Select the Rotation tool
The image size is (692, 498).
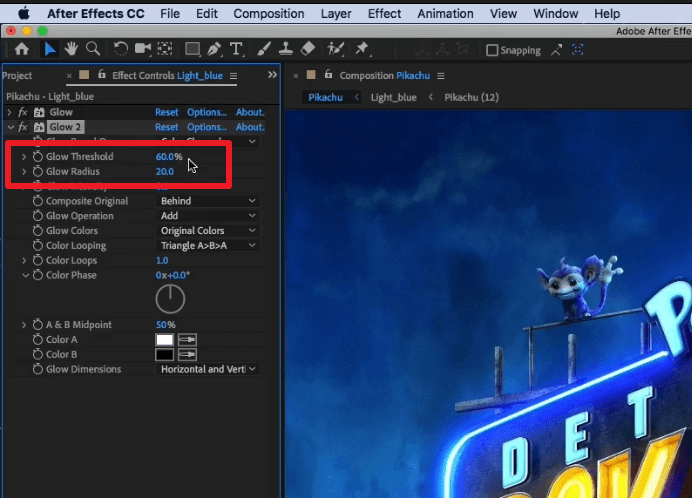[120, 49]
